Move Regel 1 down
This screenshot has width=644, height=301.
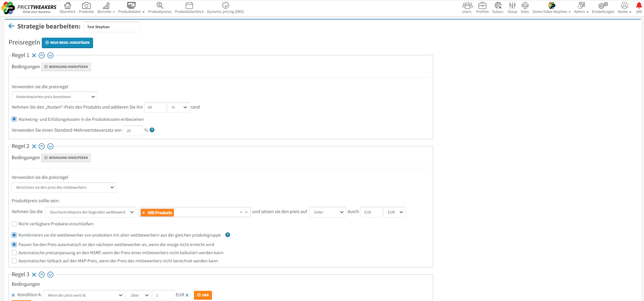[x=51, y=55]
